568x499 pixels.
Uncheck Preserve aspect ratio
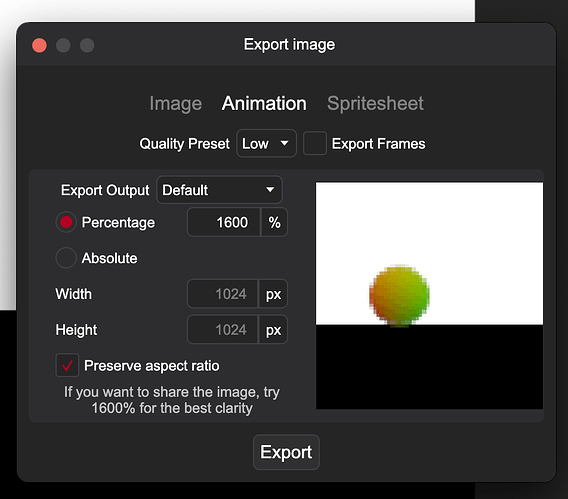pos(67,365)
